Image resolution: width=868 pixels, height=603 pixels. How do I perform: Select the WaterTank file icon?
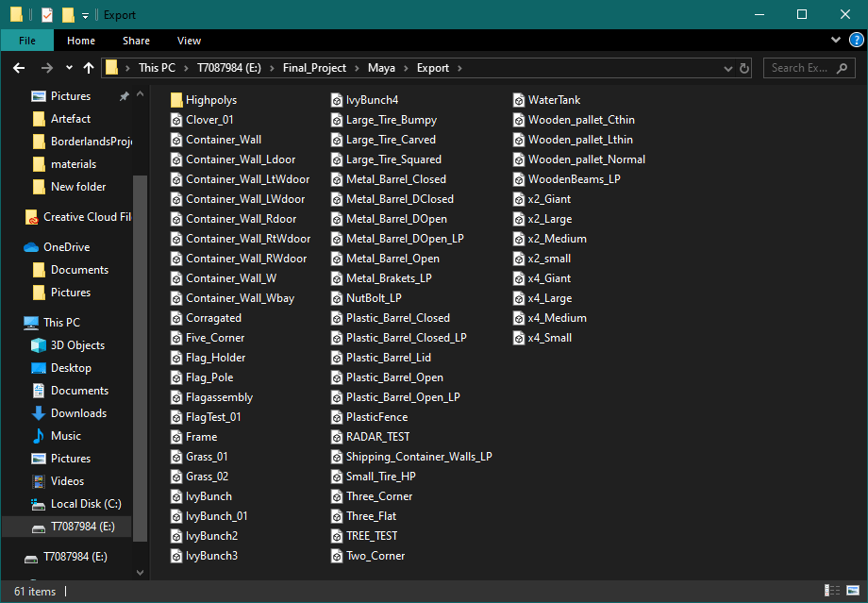tap(519, 100)
